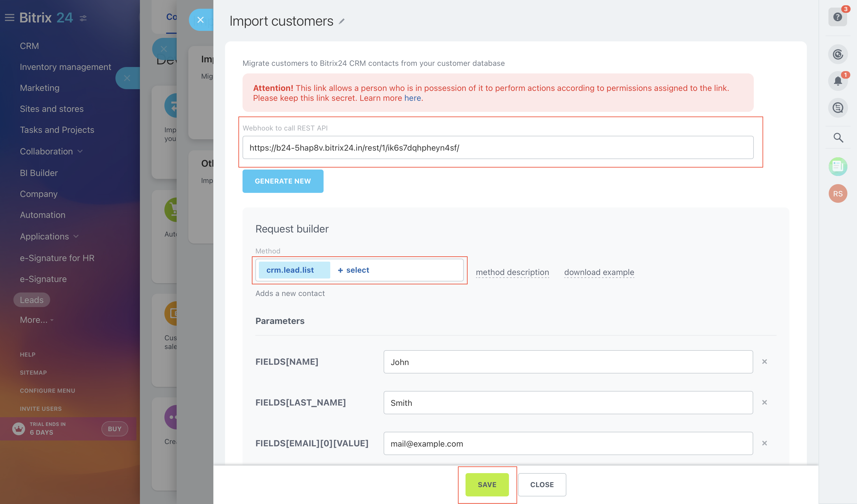Open the RS user avatar

(x=838, y=194)
